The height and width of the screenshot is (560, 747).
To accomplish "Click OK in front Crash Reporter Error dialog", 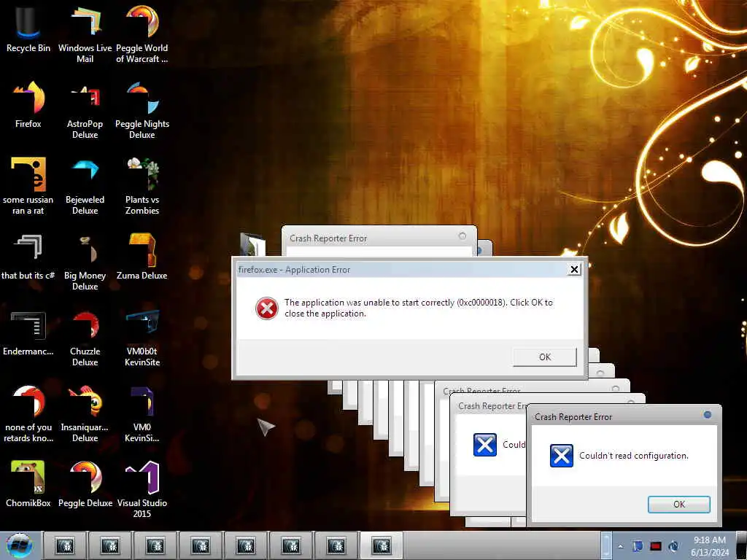I will tap(679, 505).
